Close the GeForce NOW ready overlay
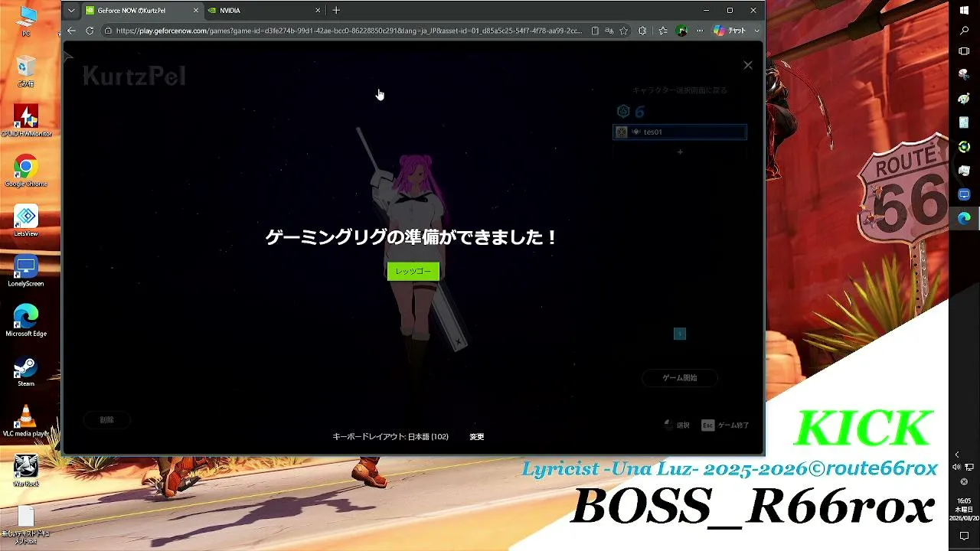 pyautogui.click(x=748, y=65)
